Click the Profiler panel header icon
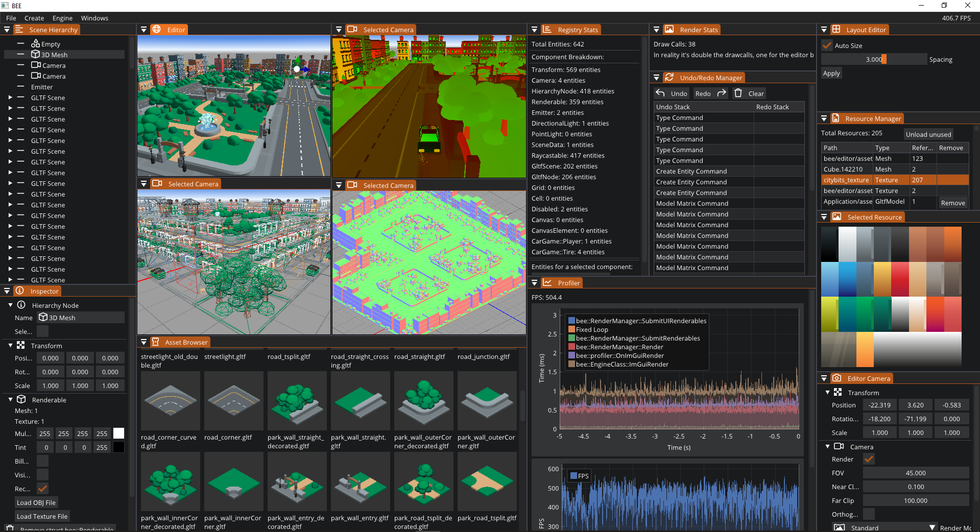Image resolution: width=980 pixels, height=532 pixels. coord(546,283)
